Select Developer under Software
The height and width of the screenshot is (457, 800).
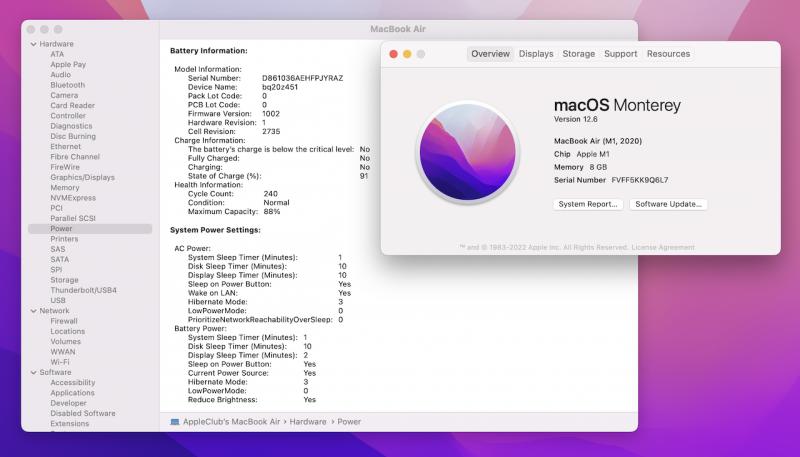point(68,403)
